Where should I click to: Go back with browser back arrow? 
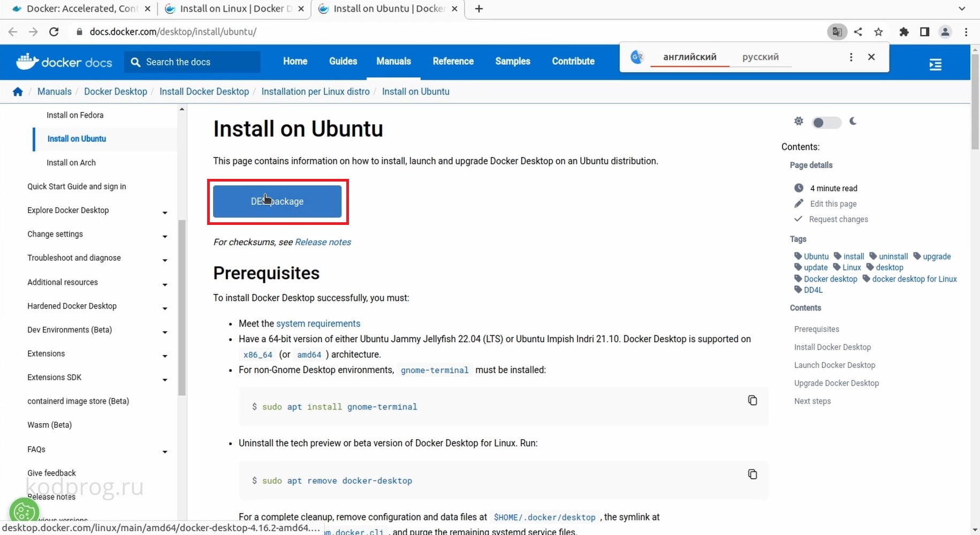pyautogui.click(x=13, y=32)
